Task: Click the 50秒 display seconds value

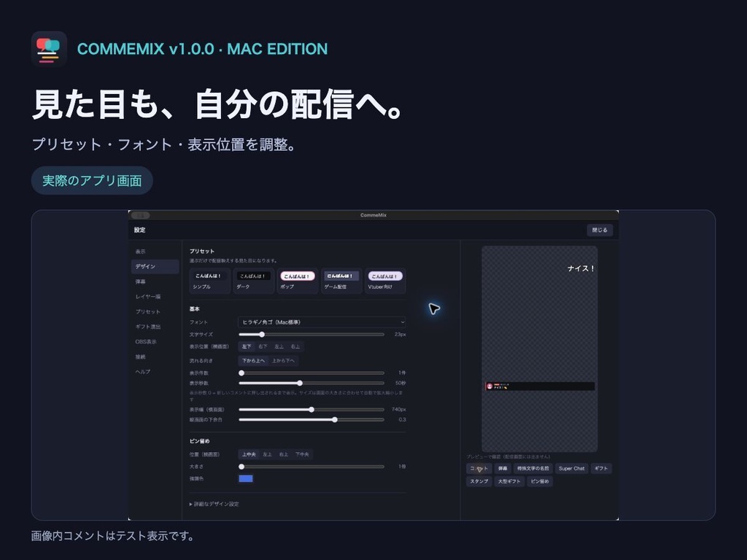Action: coord(400,383)
